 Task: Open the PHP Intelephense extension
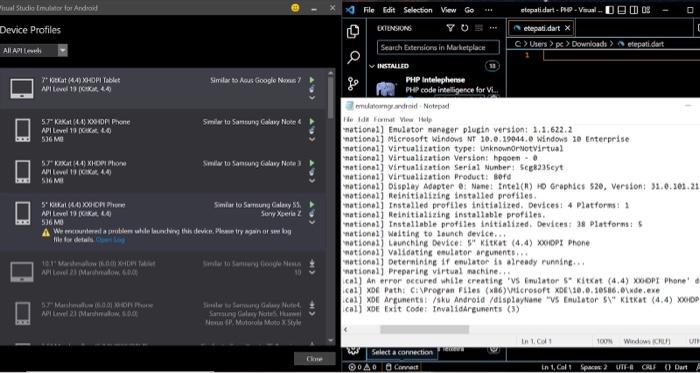pyautogui.click(x=435, y=80)
